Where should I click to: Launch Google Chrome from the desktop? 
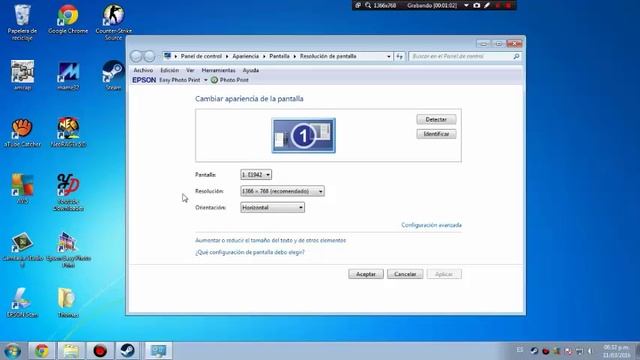pyautogui.click(x=68, y=20)
